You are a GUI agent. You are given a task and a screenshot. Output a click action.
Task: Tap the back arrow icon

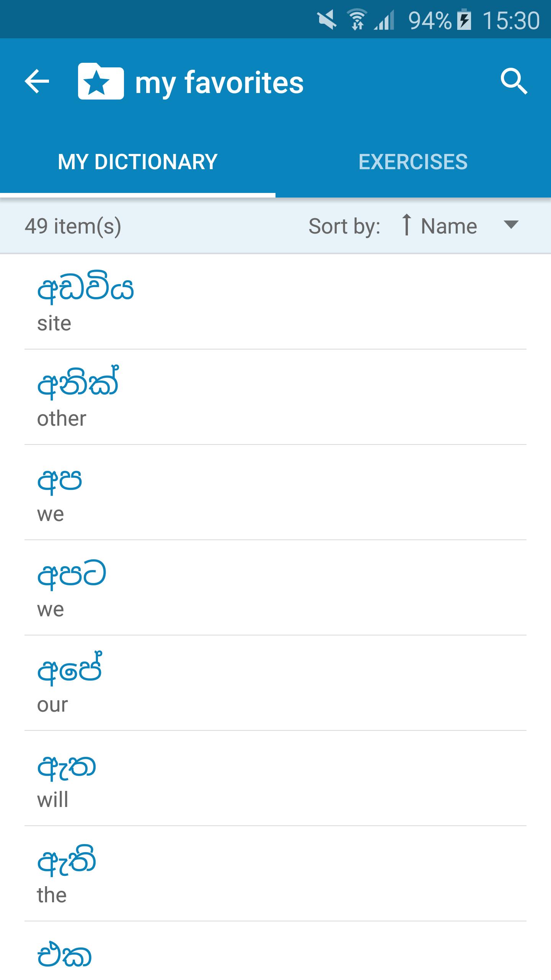tap(37, 81)
